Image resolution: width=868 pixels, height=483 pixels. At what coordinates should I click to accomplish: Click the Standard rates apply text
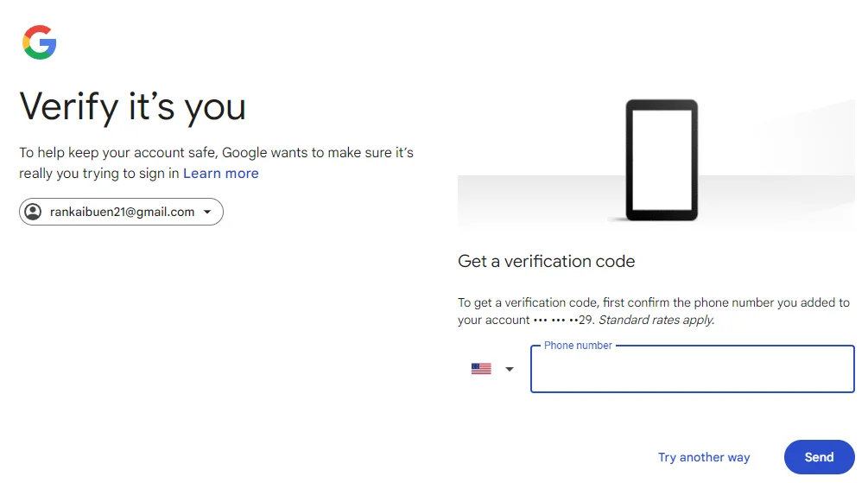pyautogui.click(x=656, y=320)
